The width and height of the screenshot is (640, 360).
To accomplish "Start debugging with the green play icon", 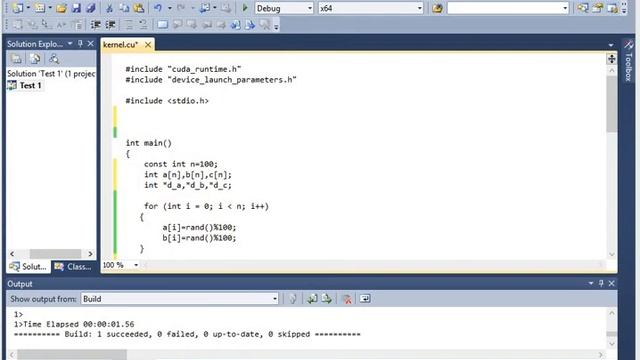I will click(245, 8).
